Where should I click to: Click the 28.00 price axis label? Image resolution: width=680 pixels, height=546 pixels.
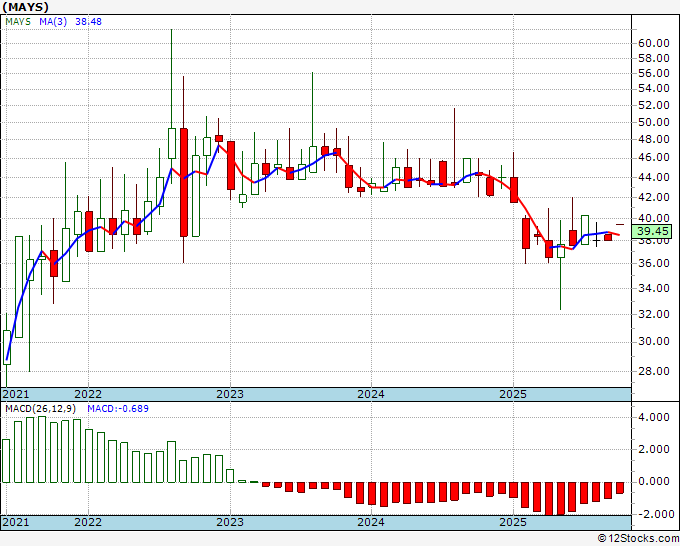(x=652, y=371)
